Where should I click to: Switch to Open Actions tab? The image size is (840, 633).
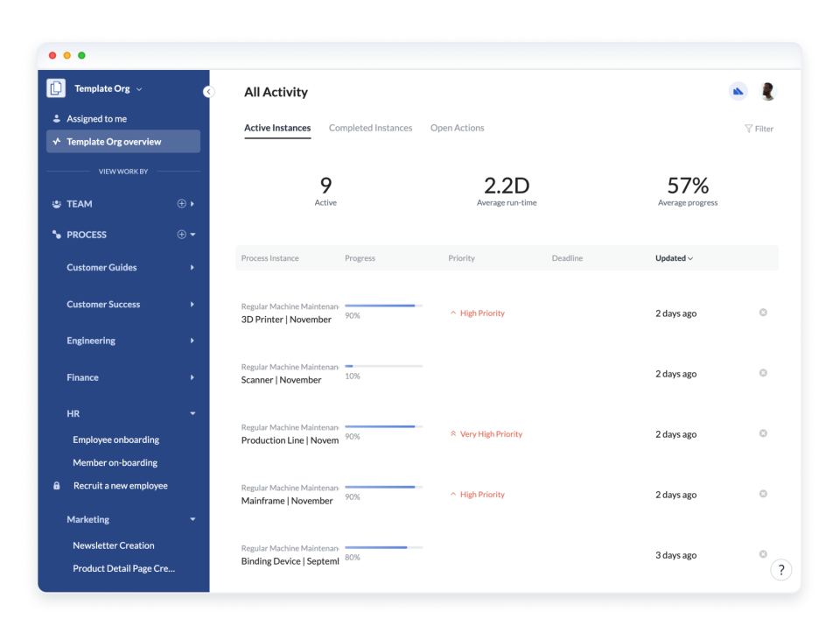[458, 128]
